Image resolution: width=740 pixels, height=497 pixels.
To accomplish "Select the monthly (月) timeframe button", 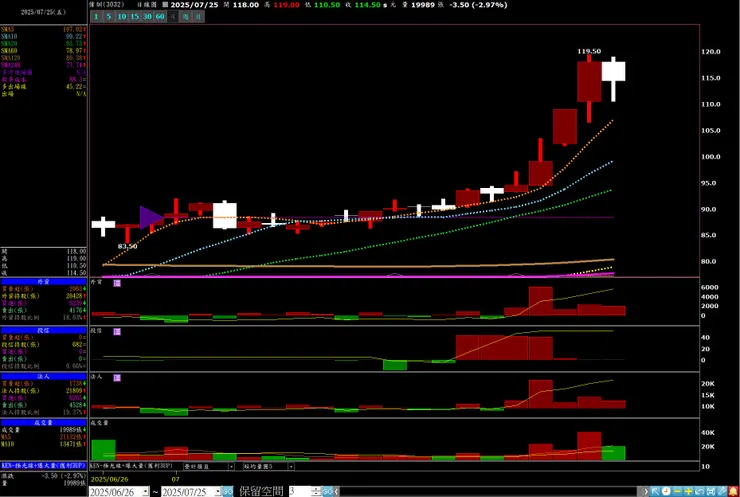I will (x=198, y=17).
